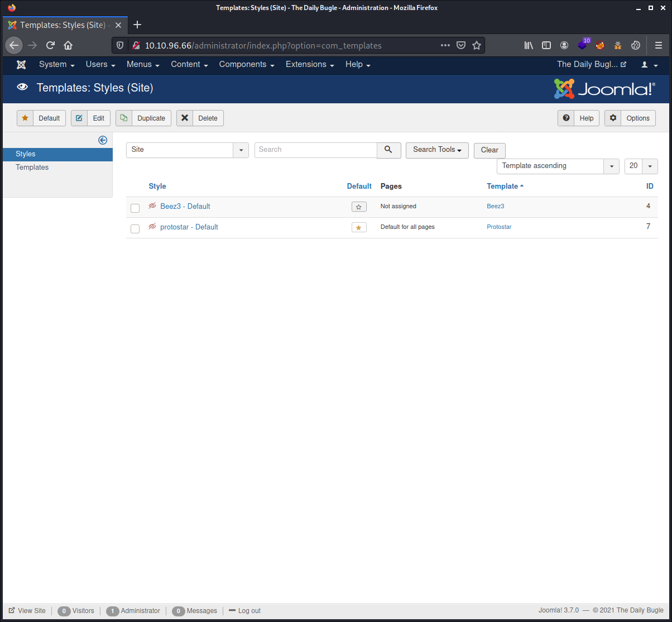This screenshot has width=672, height=622.
Task: Click the Firefox forward arrow button
Action: pos(32,45)
